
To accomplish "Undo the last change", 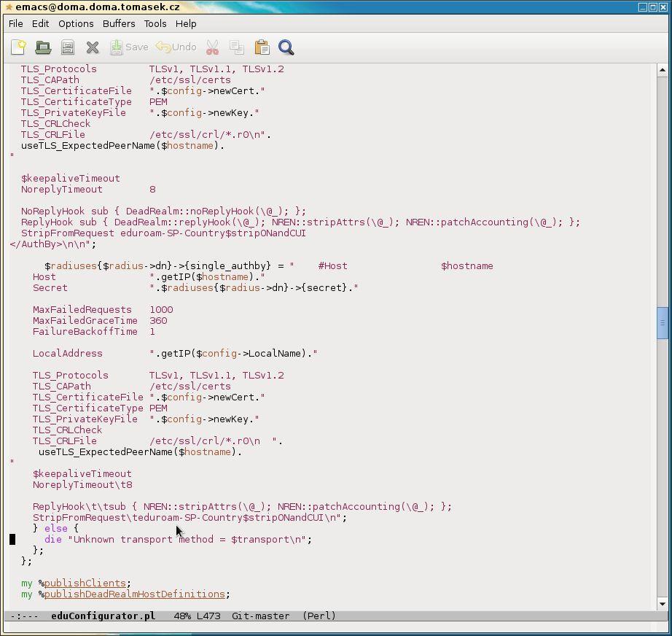I will pyautogui.click(x=176, y=47).
